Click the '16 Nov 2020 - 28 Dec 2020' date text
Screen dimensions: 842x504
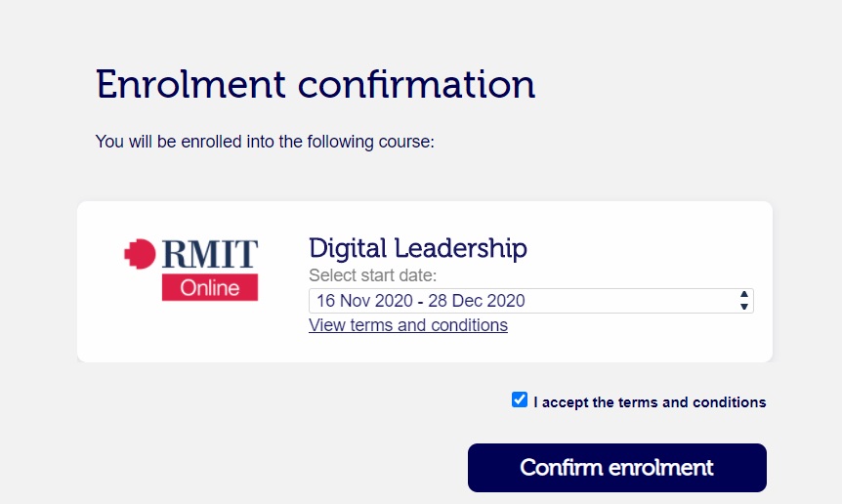pos(420,301)
